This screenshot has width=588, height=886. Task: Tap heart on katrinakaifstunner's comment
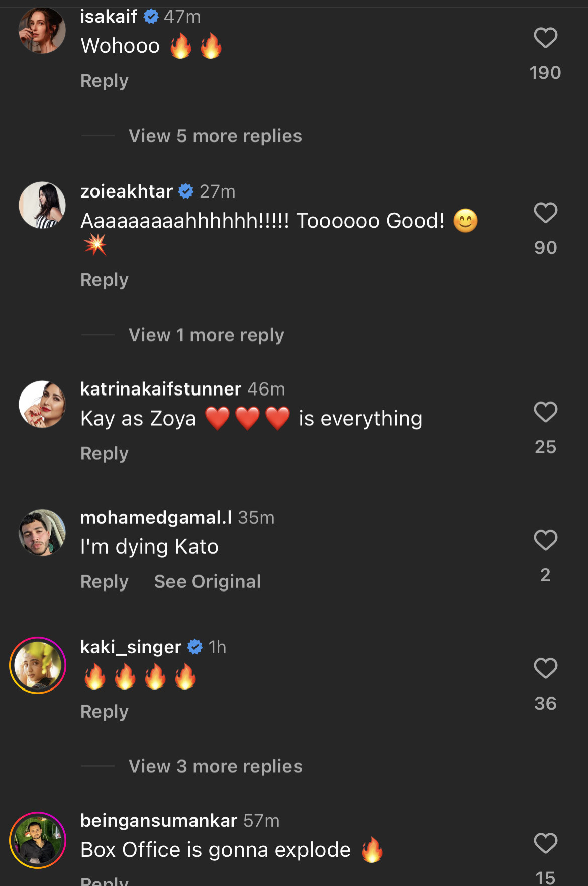[545, 412]
